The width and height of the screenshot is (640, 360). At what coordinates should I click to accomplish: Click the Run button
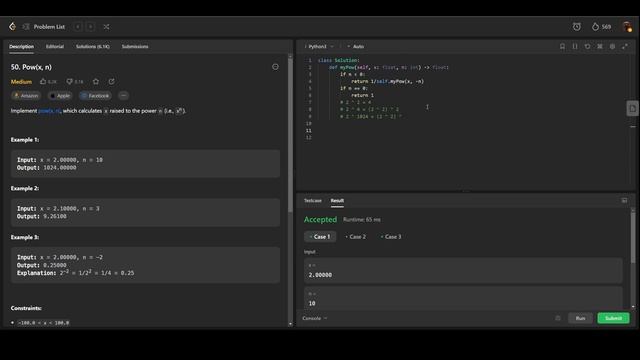[580, 318]
